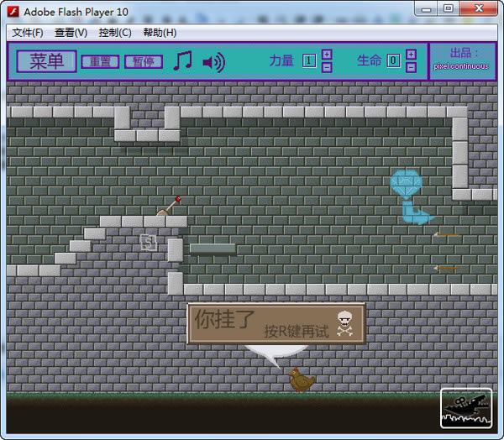504x440 pixels.
Task: Open the 控制(C) menu
Action: (115, 33)
